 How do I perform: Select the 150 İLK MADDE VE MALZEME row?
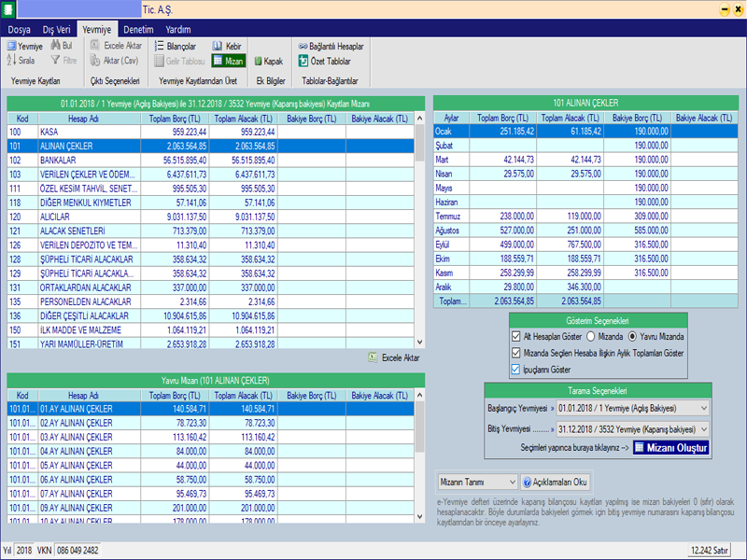pyautogui.click(x=211, y=330)
